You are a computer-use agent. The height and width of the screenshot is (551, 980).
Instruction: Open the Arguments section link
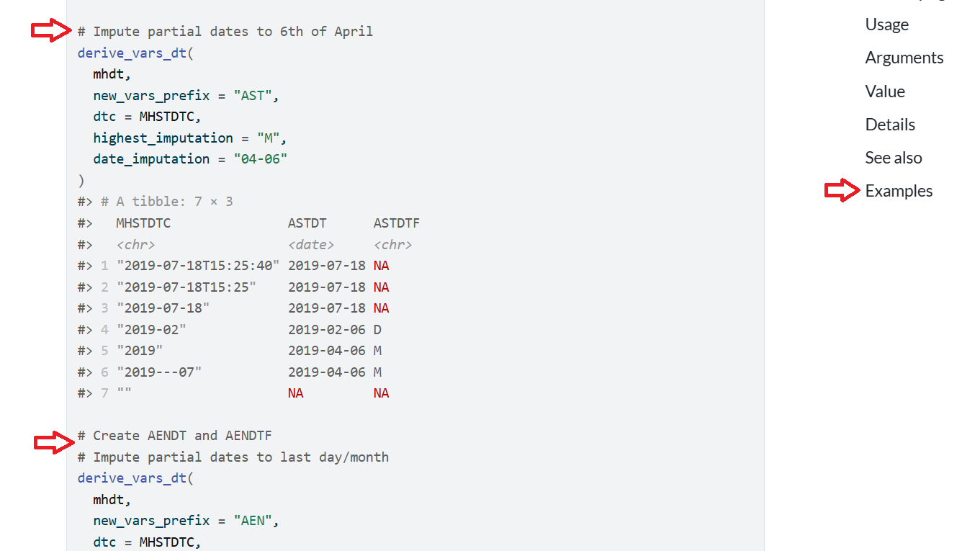pyautogui.click(x=904, y=58)
